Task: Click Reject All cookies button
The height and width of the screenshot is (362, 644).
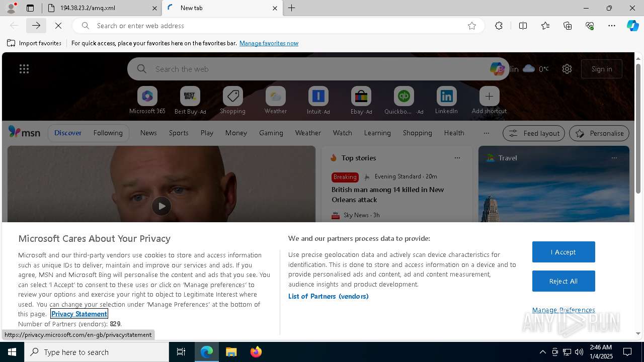Action: coord(563,281)
